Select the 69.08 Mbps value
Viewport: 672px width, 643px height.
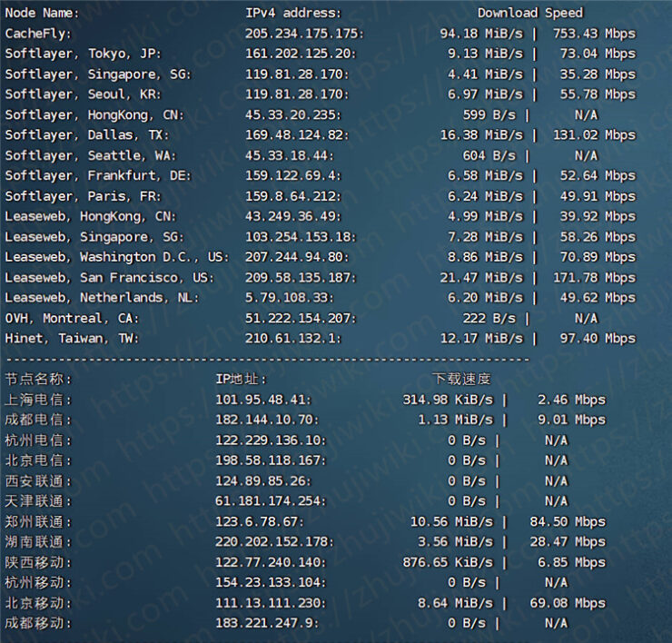[568, 603]
